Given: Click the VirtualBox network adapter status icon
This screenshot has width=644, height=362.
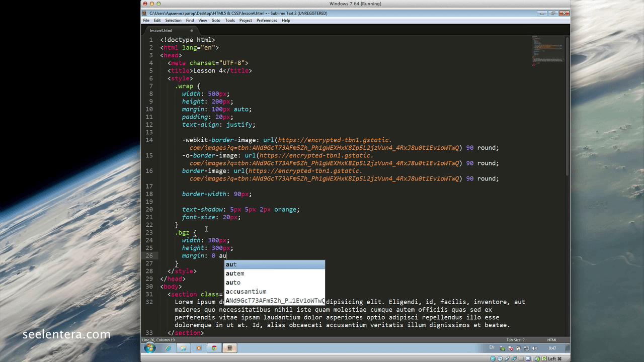Looking at the screenshot, I should tap(514, 358).
